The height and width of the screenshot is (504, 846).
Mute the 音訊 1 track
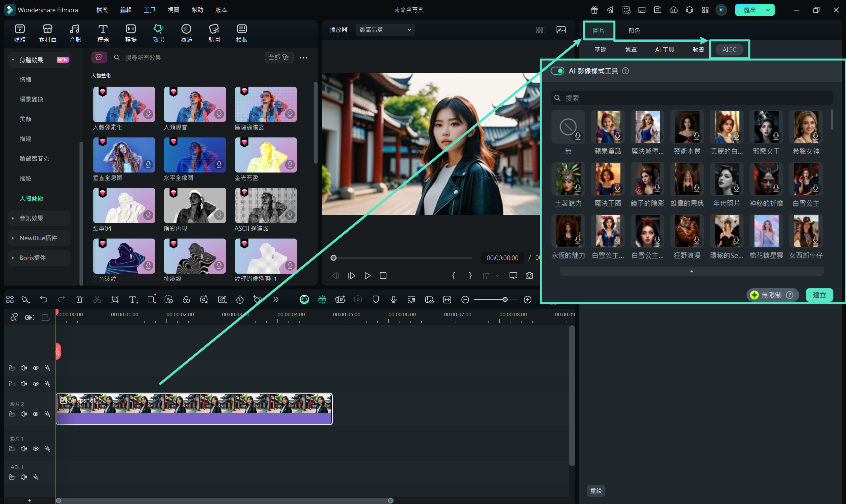tap(24, 477)
